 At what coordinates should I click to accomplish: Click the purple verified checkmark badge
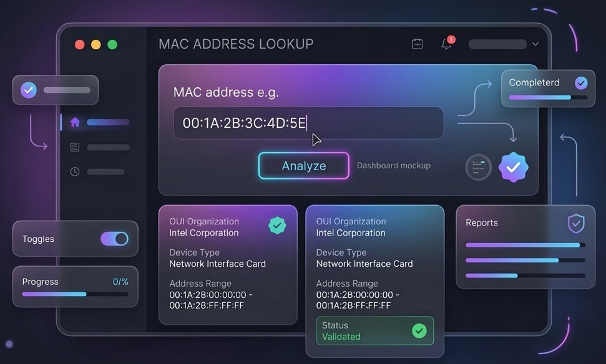point(513,167)
